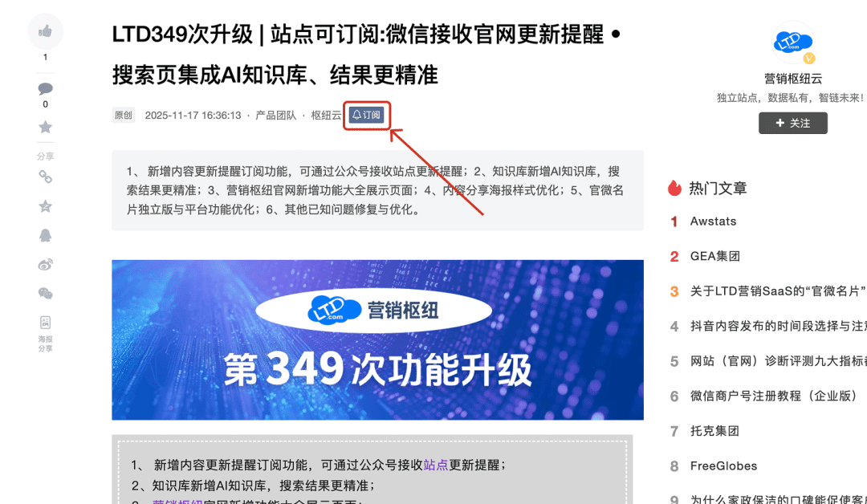Share via WeChat icon
The image size is (867, 504).
tap(45, 294)
